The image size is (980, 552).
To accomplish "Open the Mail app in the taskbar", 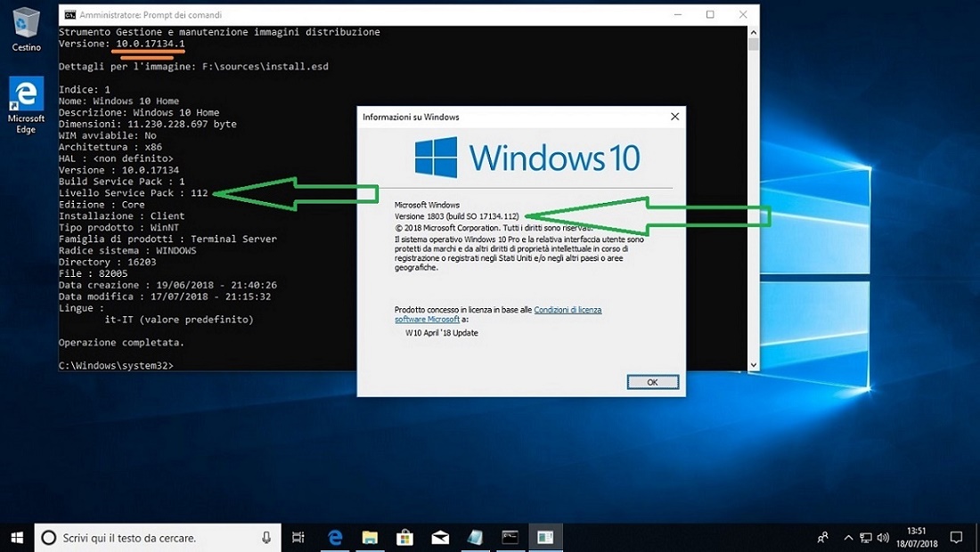I will tap(440, 537).
